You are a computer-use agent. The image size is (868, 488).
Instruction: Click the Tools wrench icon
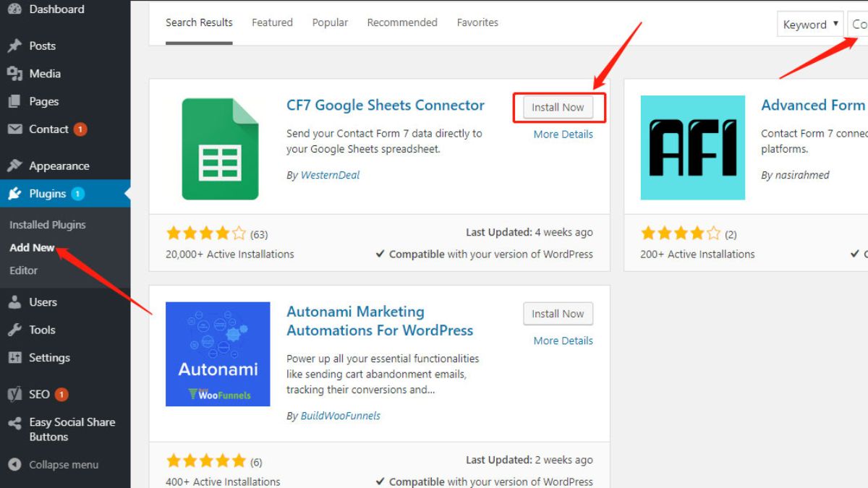14,330
